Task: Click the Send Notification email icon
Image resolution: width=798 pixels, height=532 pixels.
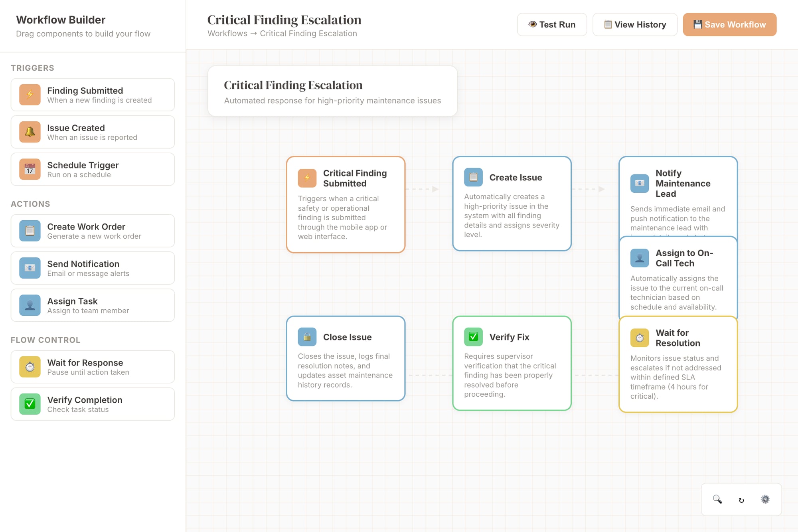Action: (x=29, y=268)
